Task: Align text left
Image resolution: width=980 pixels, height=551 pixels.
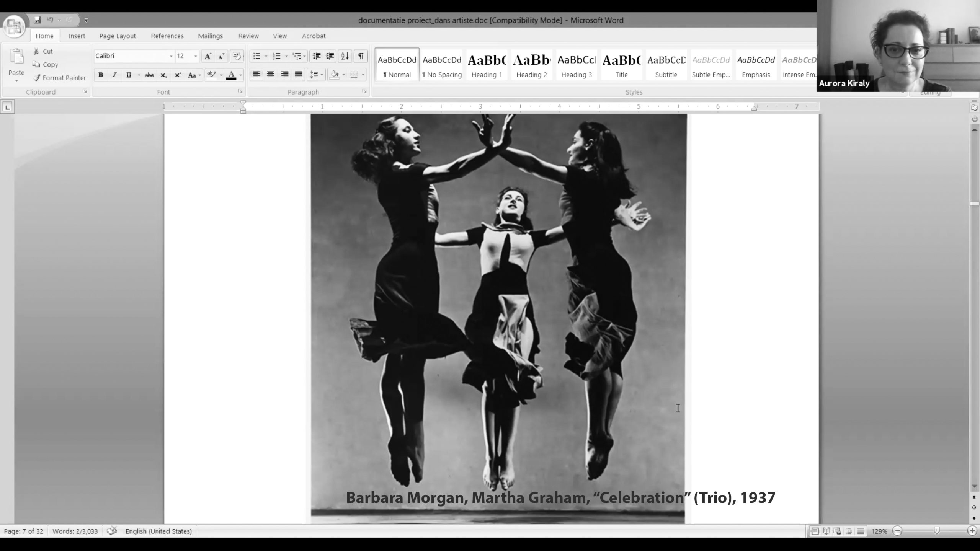Action: [256, 75]
